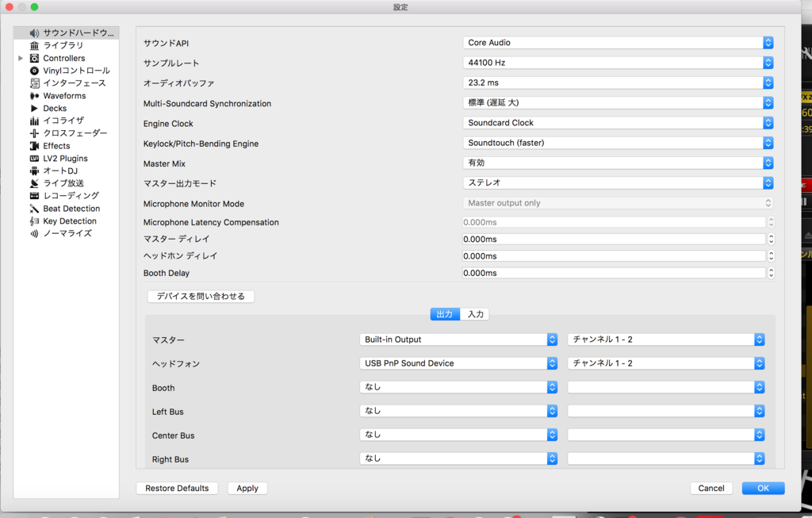The image size is (812, 518).
Task: Open the ライブラリ library icon
Action: click(34, 45)
